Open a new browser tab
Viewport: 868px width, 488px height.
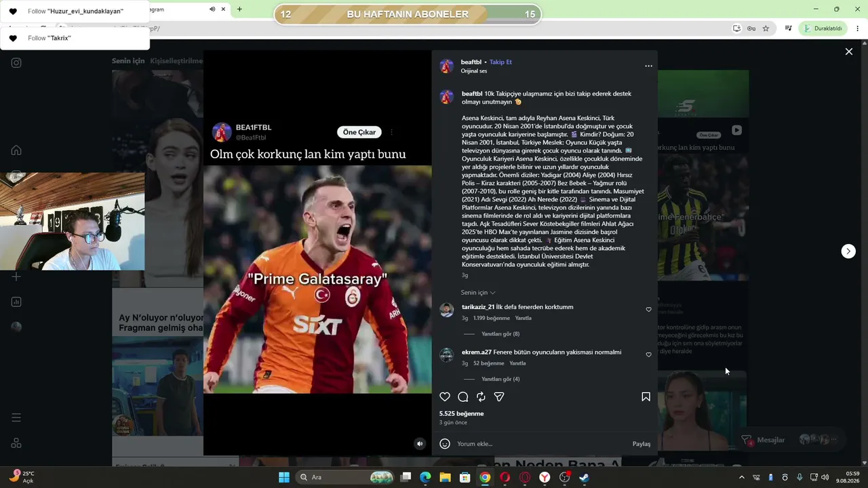click(239, 9)
